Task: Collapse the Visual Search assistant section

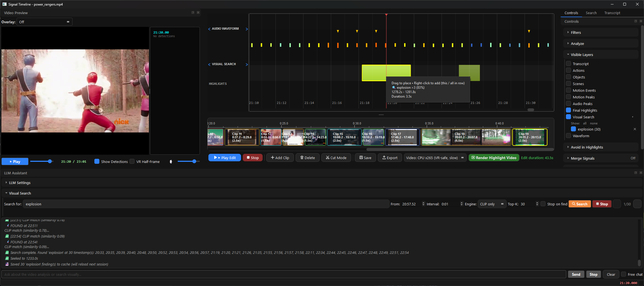Action: tap(322, 193)
